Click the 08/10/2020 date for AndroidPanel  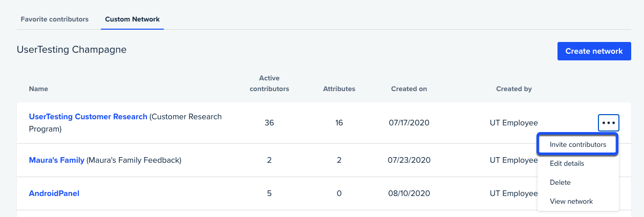click(409, 193)
